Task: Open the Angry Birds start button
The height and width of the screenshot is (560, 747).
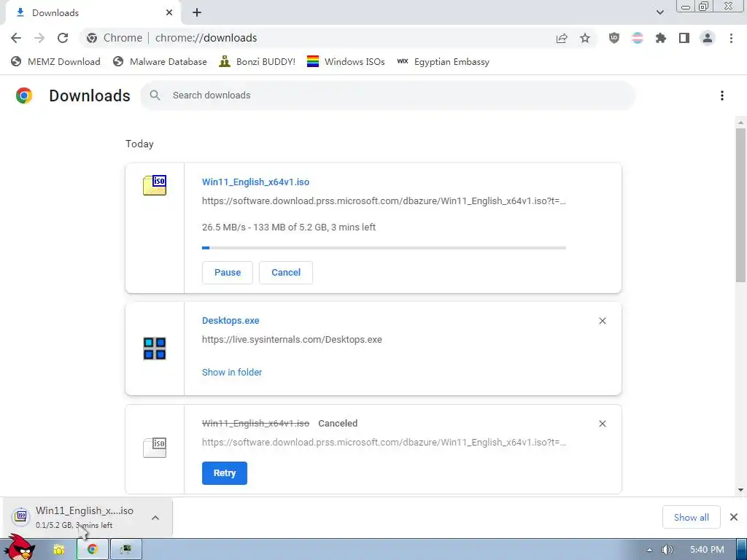Action: click(19, 548)
